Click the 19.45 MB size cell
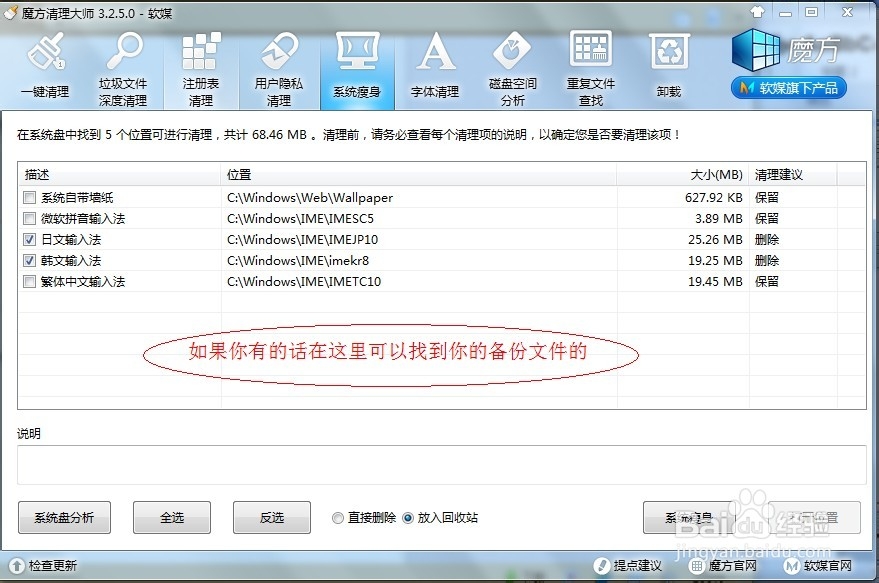The width and height of the screenshot is (879, 583). [715, 281]
